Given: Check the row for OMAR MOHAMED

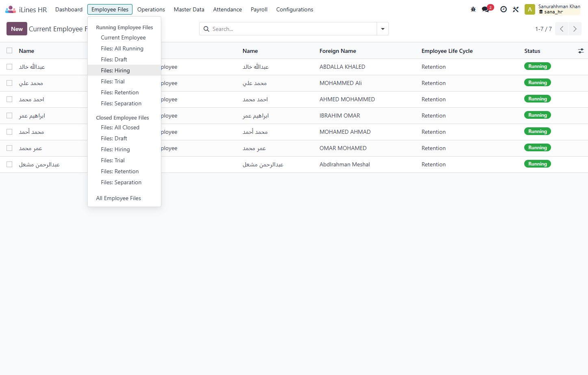Looking at the screenshot, I should coord(9,148).
